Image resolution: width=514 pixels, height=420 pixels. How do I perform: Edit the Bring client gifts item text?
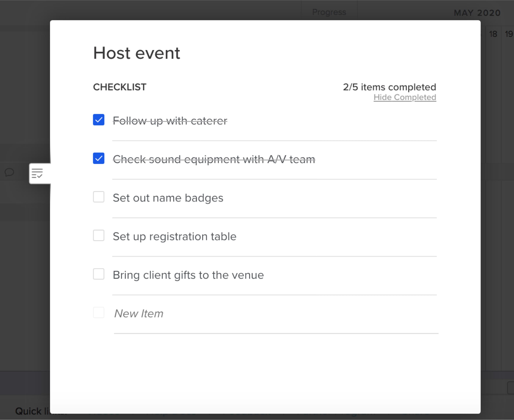click(x=188, y=275)
